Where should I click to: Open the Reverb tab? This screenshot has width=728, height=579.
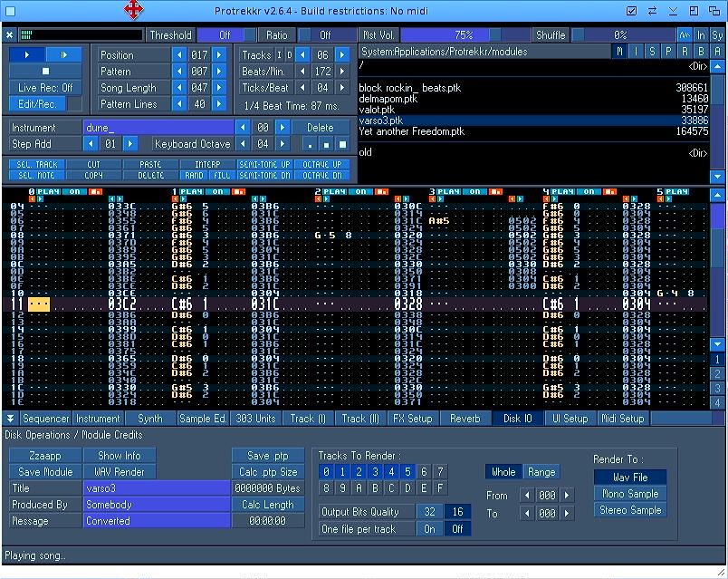coord(465,419)
